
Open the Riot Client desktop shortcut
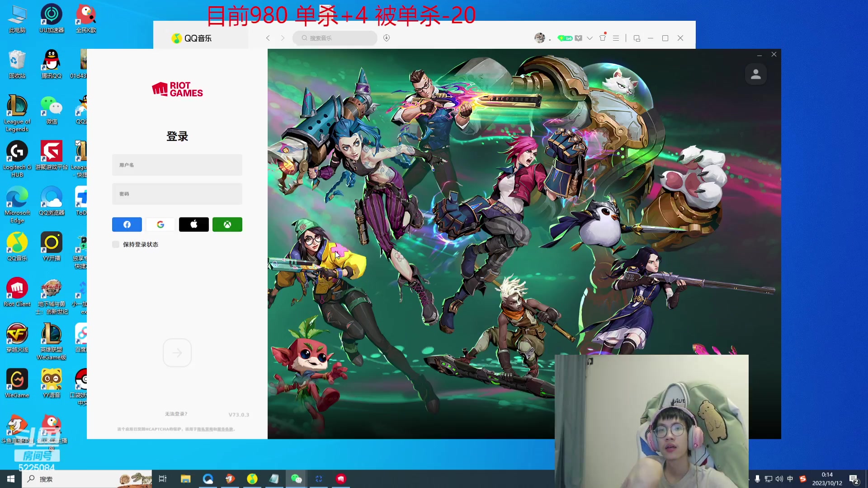pyautogui.click(x=17, y=293)
